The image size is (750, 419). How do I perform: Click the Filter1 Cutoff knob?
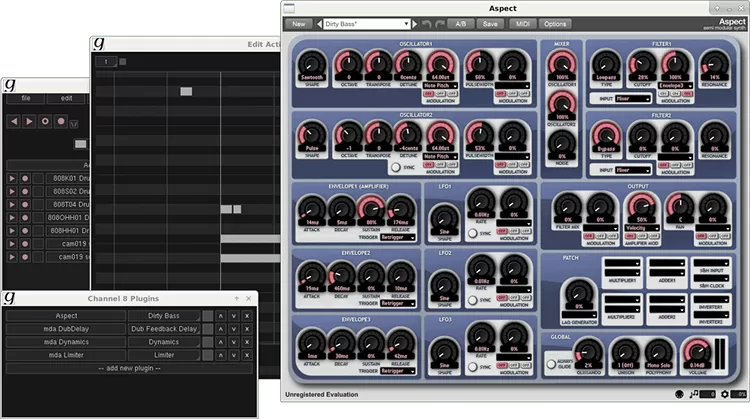pyautogui.click(x=642, y=64)
